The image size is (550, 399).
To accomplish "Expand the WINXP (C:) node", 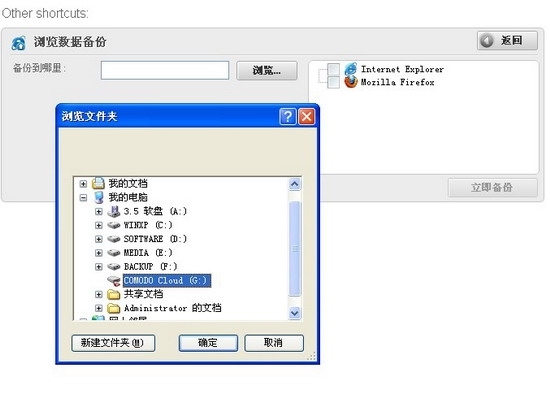I will pyautogui.click(x=99, y=225).
